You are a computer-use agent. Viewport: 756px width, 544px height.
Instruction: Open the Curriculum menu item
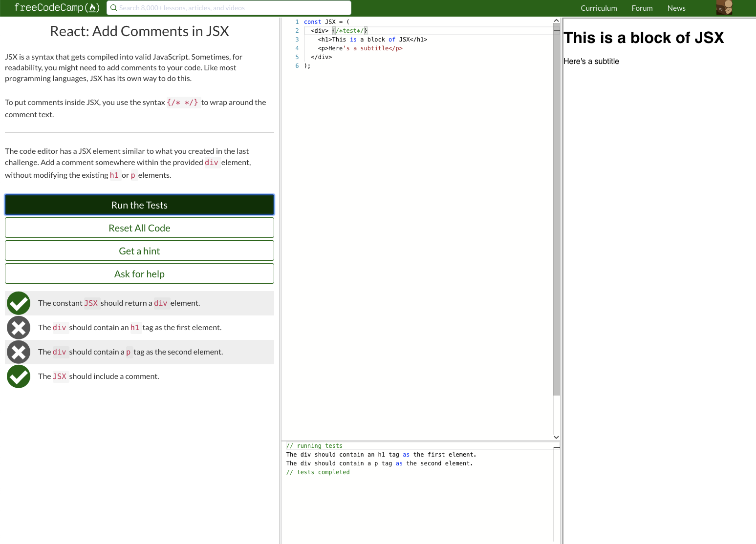click(599, 8)
